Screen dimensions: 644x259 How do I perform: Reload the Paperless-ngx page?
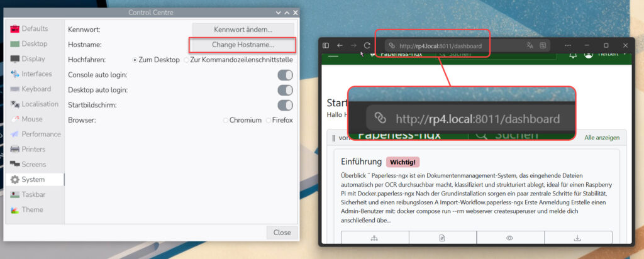367,46
